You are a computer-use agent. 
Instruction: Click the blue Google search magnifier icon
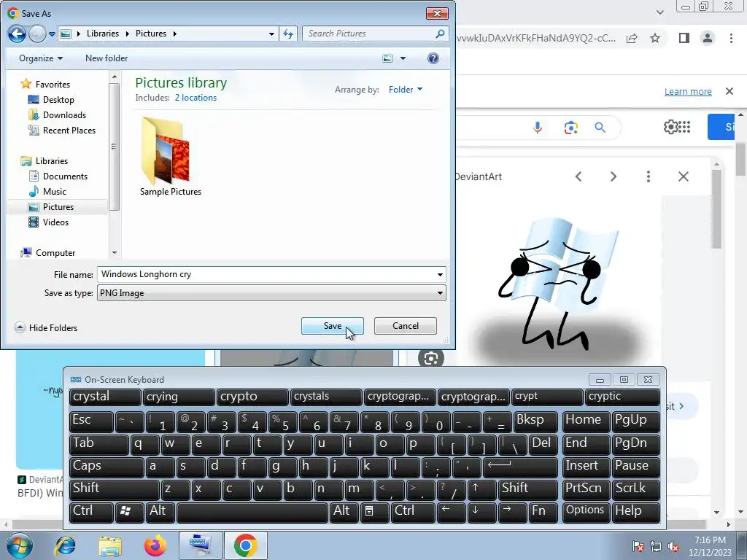pyautogui.click(x=600, y=128)
